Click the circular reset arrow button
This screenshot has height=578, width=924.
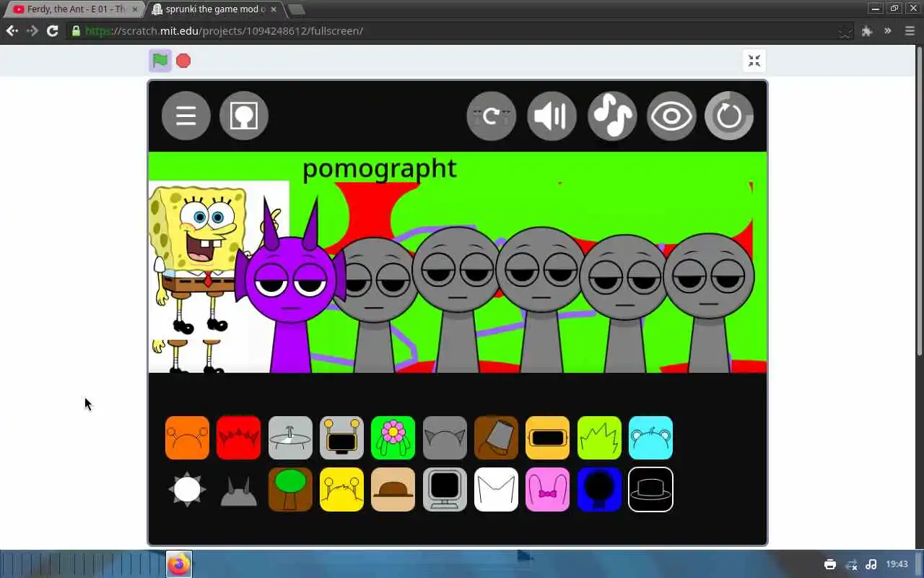(x=729, y=116)
